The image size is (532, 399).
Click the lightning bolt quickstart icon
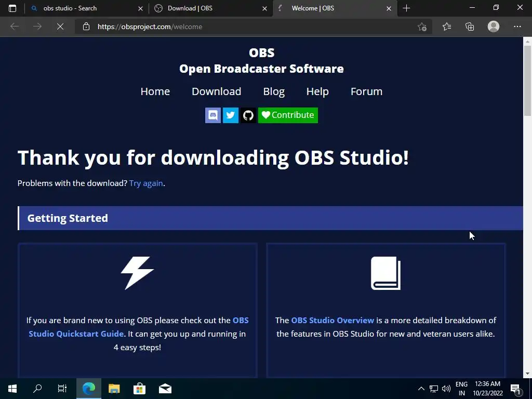point(137,273)
